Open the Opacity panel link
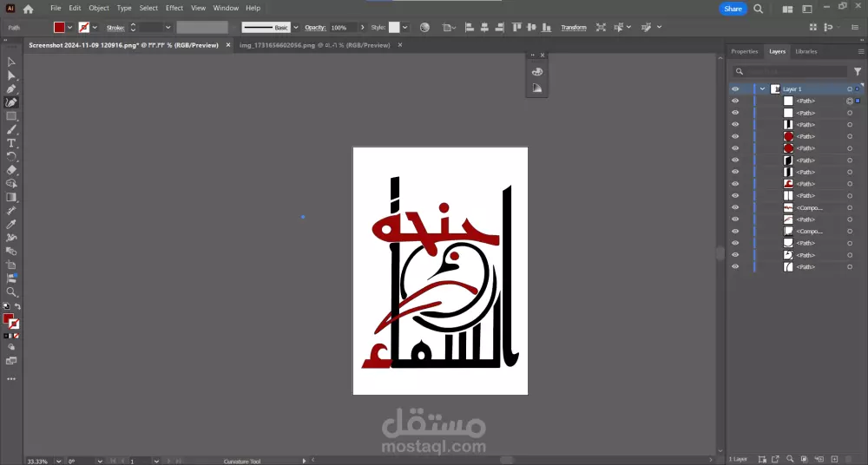This screenshot has height=465, width=868. click(315, 28)
